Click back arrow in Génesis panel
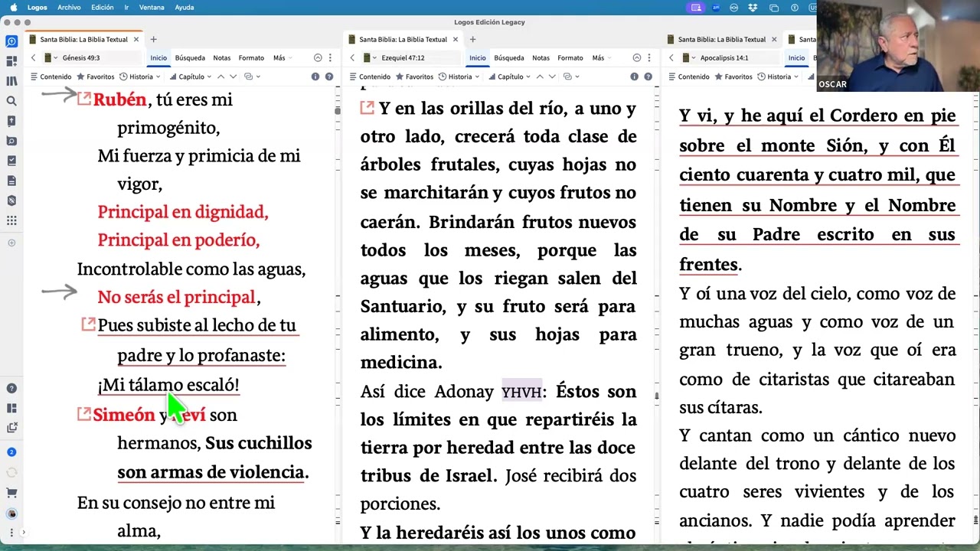The image size is (980, 551). pos(33,57)
